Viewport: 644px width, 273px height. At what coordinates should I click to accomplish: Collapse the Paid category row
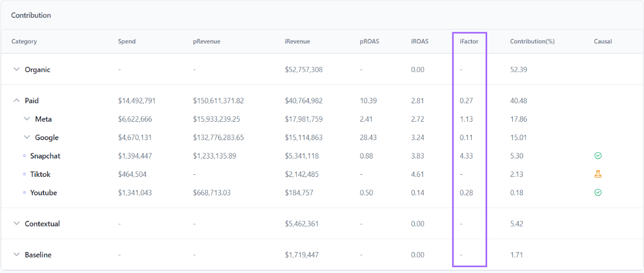coord(16,101)
